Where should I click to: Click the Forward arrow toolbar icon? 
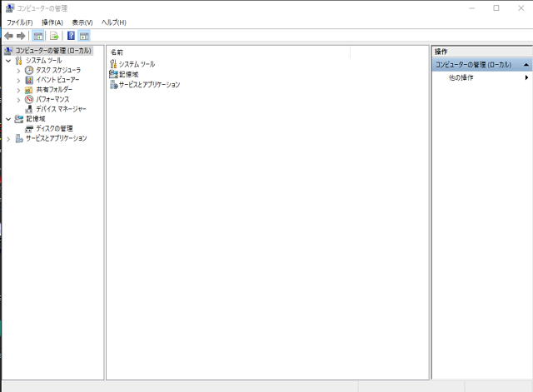point(21,36)
